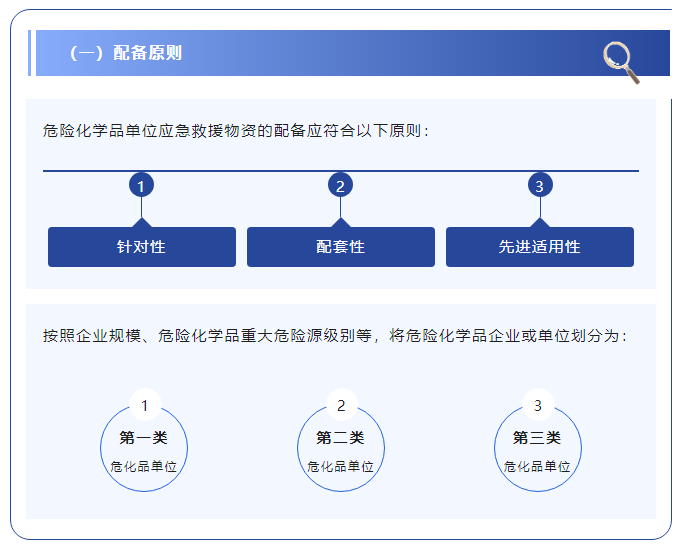The image size is (690, 547).
Task: Click the 按照企业规模 classification sentence
Action: tap(335, 336)
